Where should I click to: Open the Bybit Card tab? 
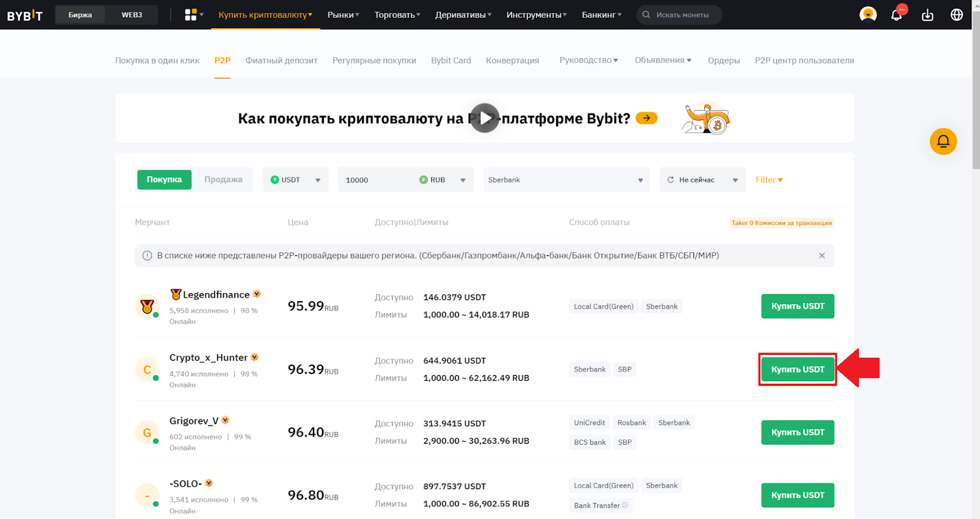click(x=451, y=61)
